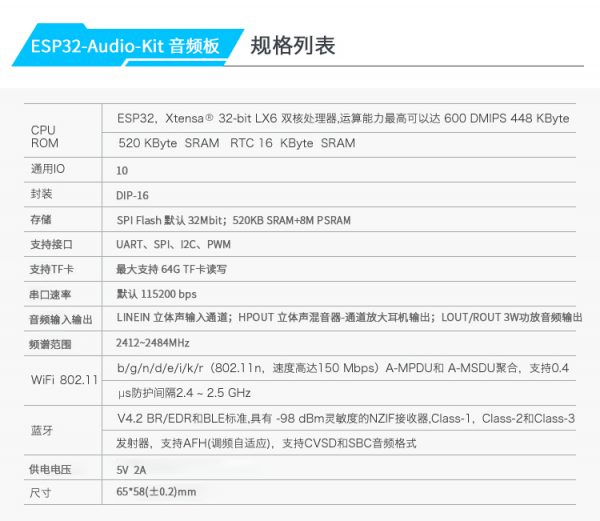The image size is (600, 521).
Task: Select the 通用IO row label
Action: pyautogui.click(x=47, y=170)
